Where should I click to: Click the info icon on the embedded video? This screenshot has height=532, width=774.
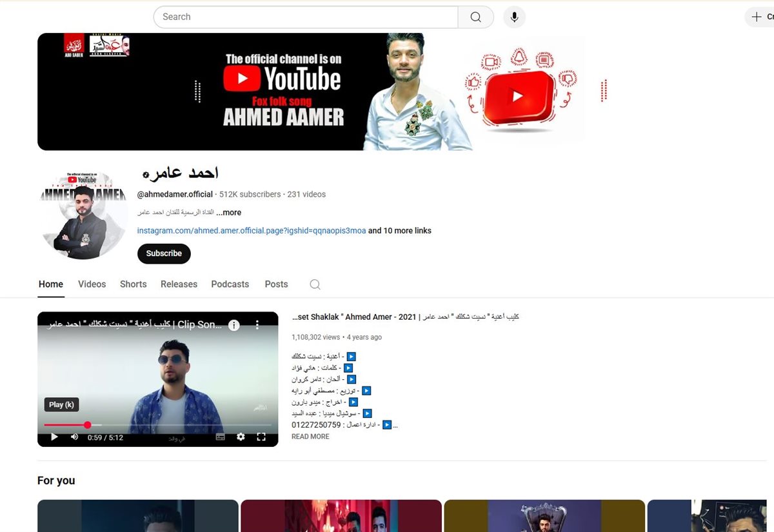tap(234, 325)
